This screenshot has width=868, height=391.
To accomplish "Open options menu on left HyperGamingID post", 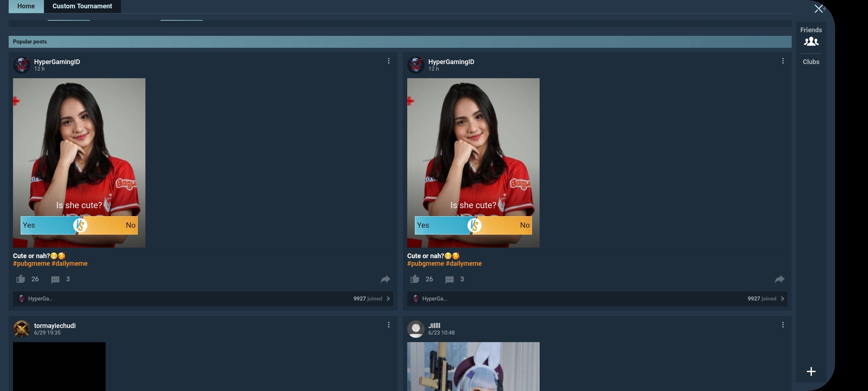I will pos(389,61).
